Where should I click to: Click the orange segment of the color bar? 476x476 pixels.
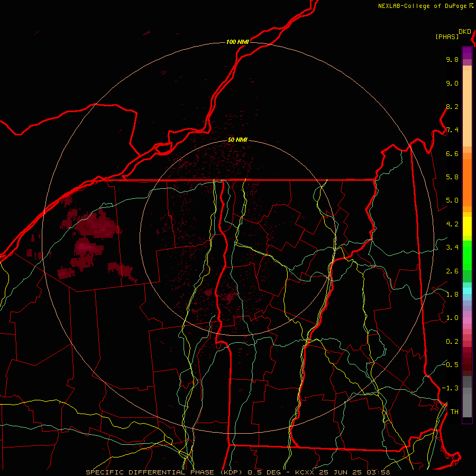click(467, 182)
